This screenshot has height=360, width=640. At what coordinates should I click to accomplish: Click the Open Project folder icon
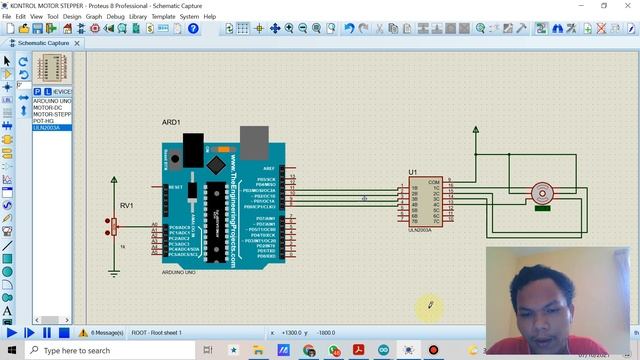click(x=24, y=29)
